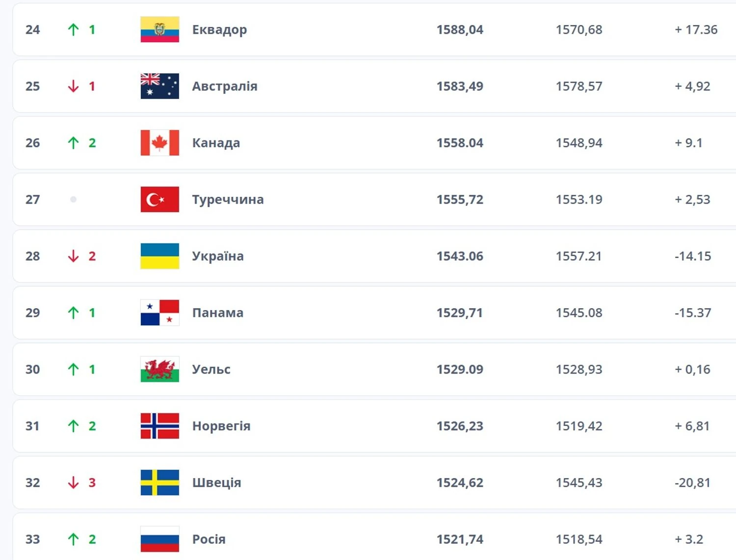Click the -20,81 points change for Sweden

tap(692, 482)
